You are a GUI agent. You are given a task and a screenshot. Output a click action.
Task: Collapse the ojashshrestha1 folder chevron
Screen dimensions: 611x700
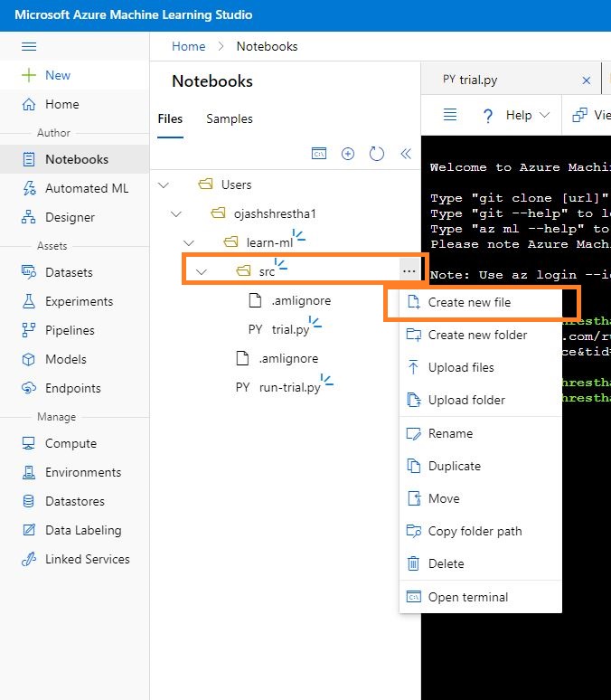[176, 213]
